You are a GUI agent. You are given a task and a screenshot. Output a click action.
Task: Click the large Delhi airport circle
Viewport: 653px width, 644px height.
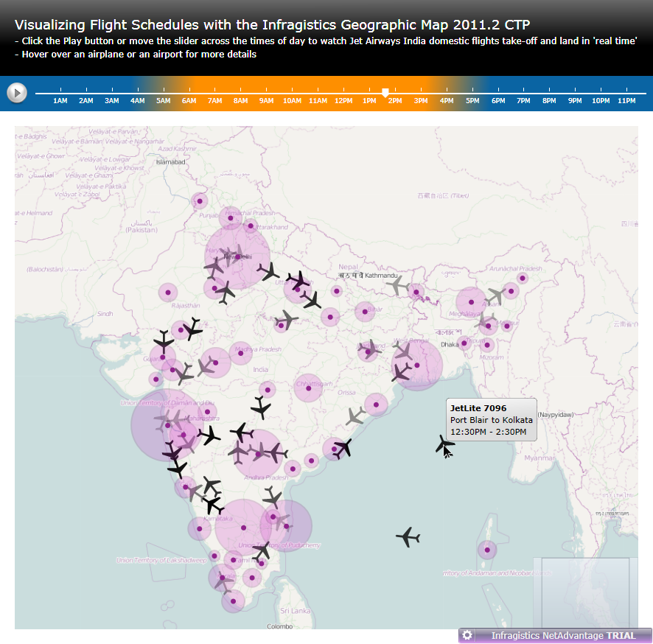(237, 256)
